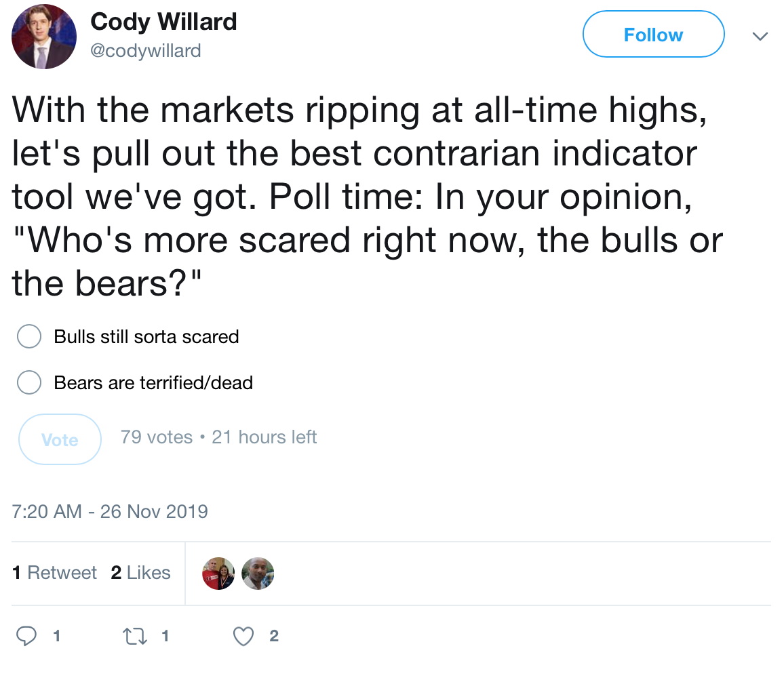784x682 pixels.
Task: Click the second liker's avatar thumbnail
Action: [x=258, y=573]
